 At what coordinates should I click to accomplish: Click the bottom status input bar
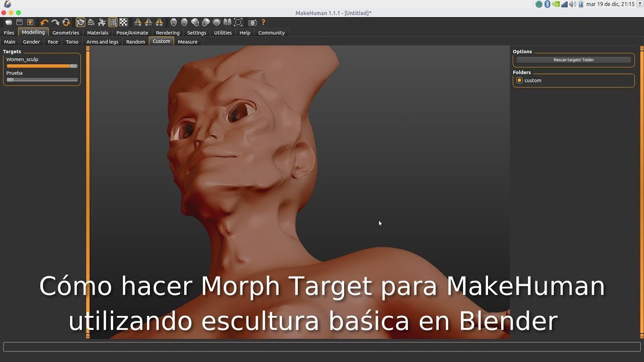click(322, 347)
